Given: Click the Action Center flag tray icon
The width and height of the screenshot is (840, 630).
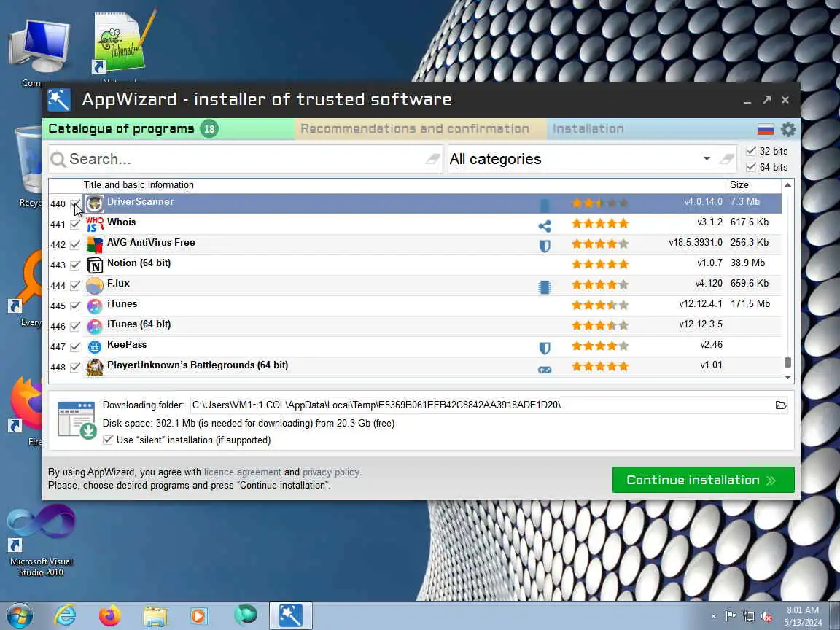Looking at the screenshot, I should [731, 617].
